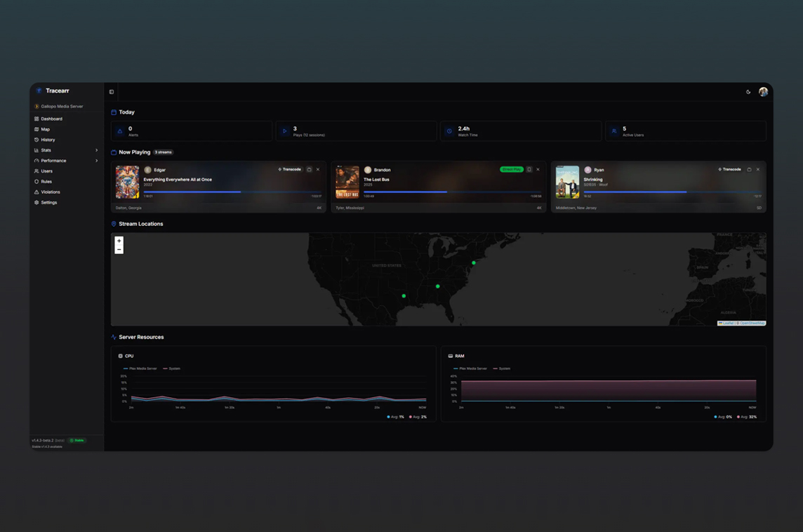Toggle System series in RAM chart legend
The width and height of the screenshot is (803, 532).
pyautogui.click(x=502, y=368)
